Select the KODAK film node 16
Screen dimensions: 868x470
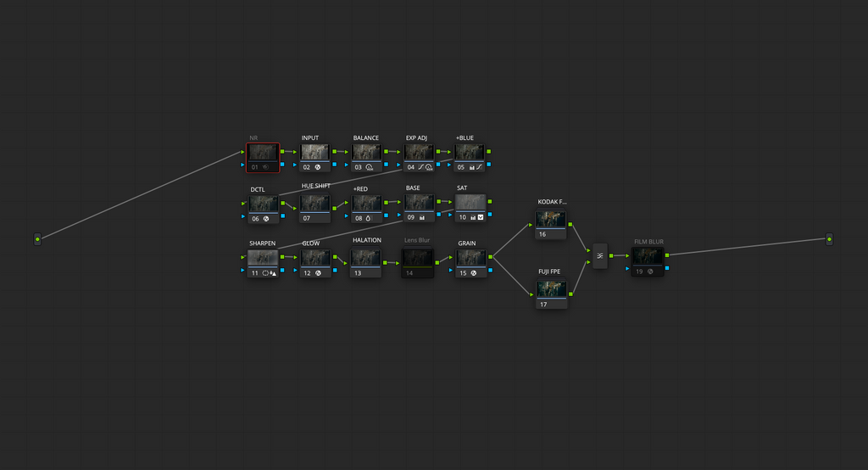coord(551,225)
